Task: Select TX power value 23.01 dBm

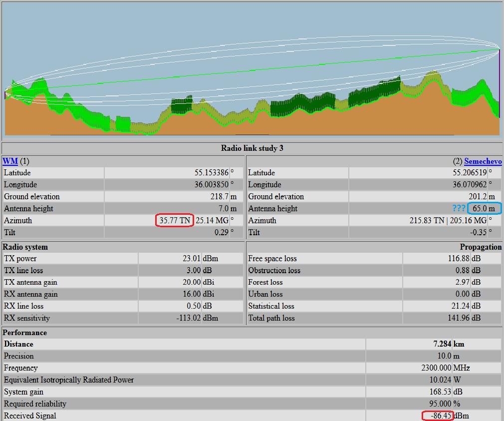Action: tap(200, 259)
